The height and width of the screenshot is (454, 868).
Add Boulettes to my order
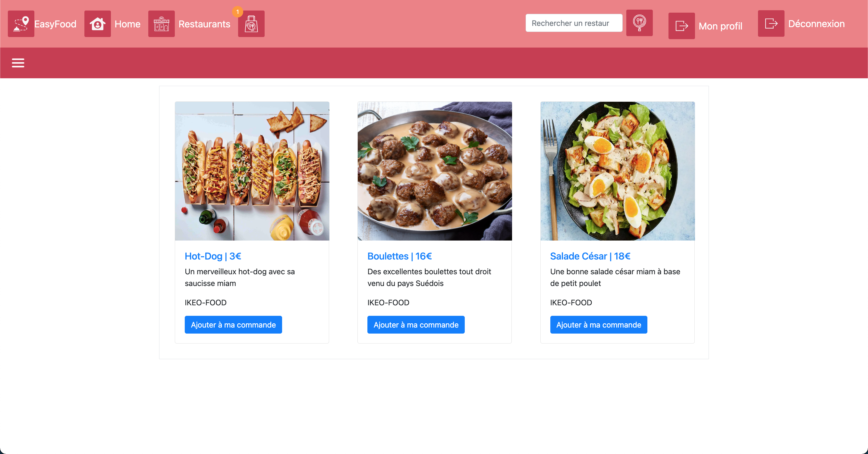416,325
